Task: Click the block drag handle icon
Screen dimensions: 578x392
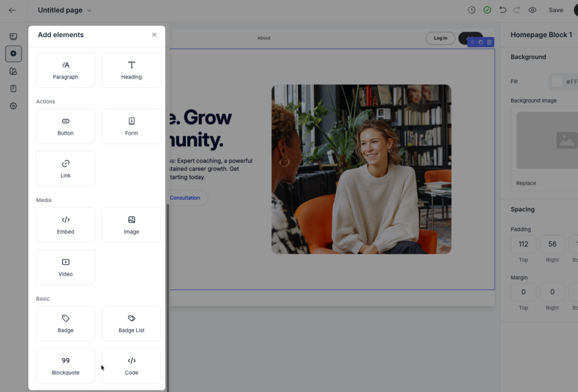Action: 472,42
